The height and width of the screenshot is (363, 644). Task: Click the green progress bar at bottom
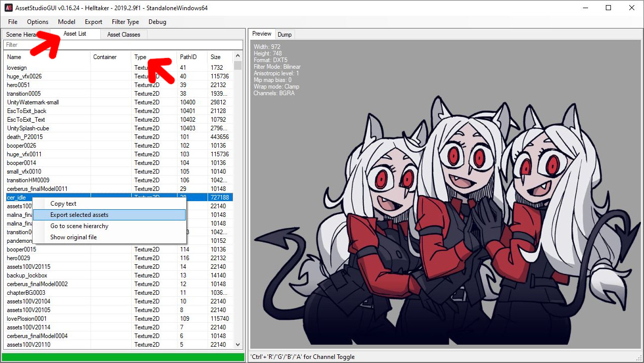pos(123,357)
